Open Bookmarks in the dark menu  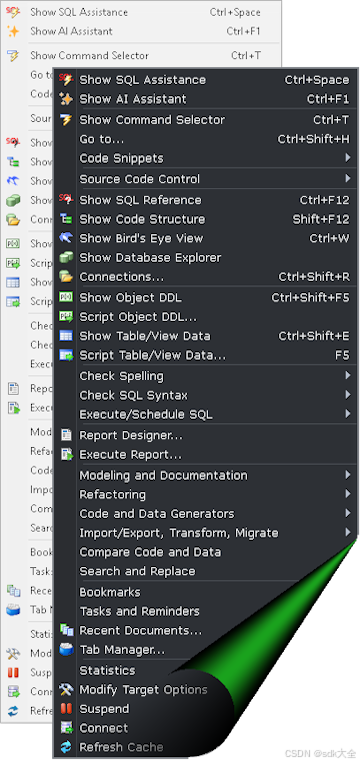[110, 592]
